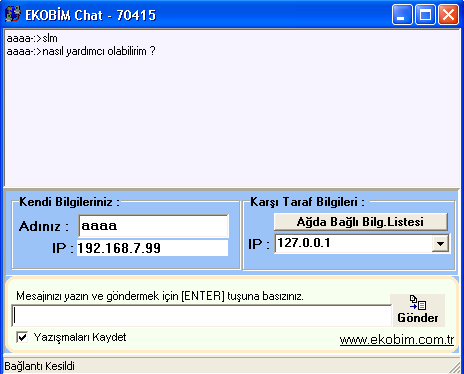Viewport: 464px width, 374px height.
Task: Click the Yazışmaları Kaydet label text
Action: click(80, 337)
